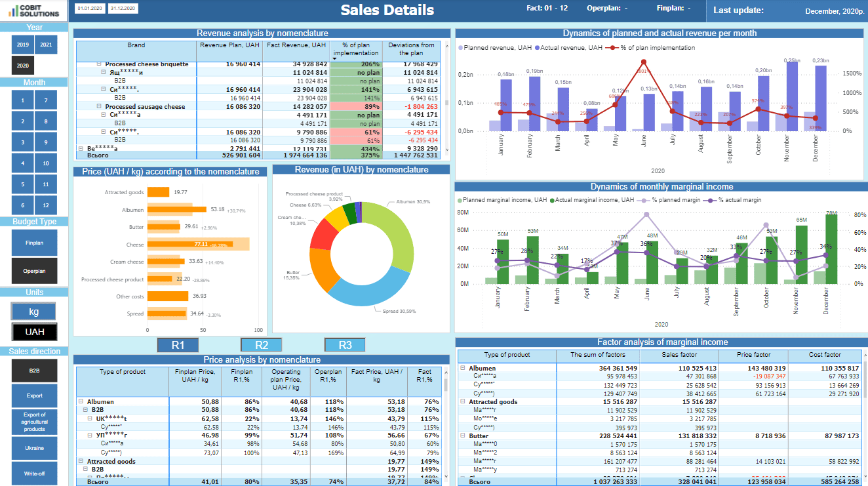The image size is (868, 486).
Task: Select month 7 tile
Action: pos(46,100)
